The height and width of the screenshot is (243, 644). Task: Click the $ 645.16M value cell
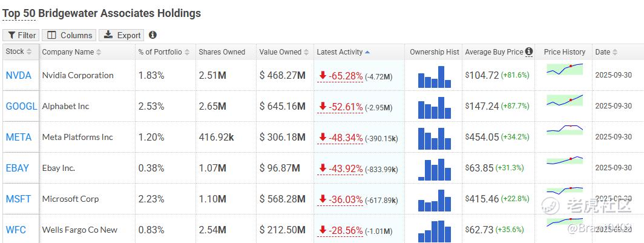283,106
